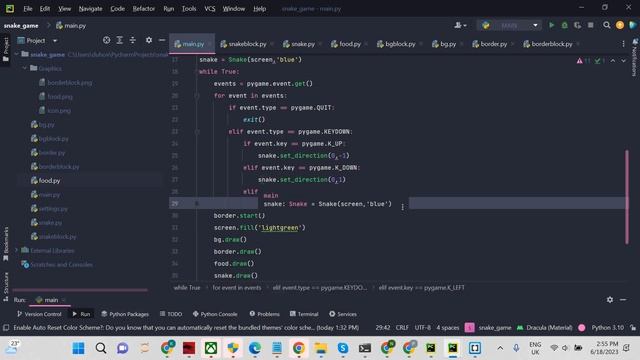This screenshot has width=640, height=360.
Task: Open the Python Console tool window
Action: [x=215, y=314]
